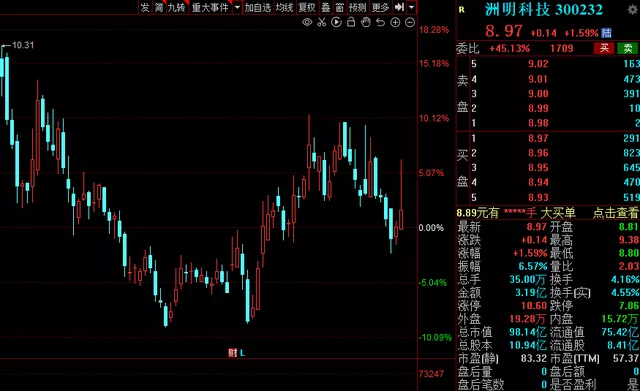
Task: Click the 10.31 high price label
Action: coord(23,45)
